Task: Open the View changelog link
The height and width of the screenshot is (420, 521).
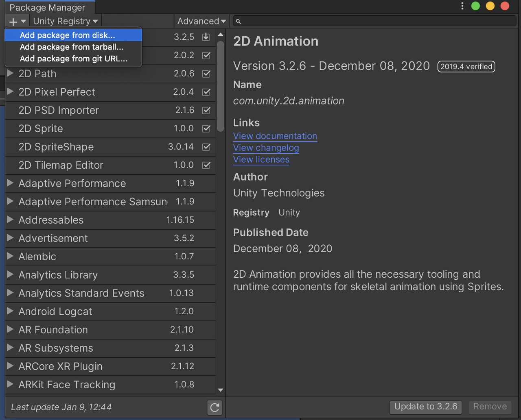Action: click(x=266, y=148)
